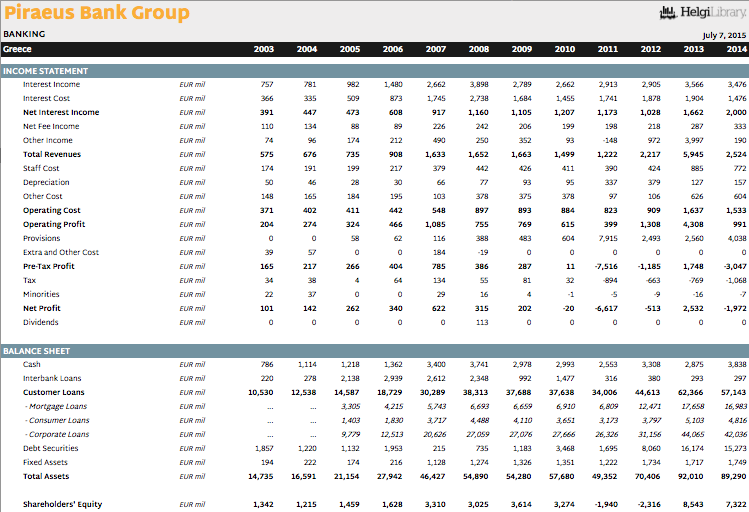Click the Consumer Loans sub-row label

point(57,420)
